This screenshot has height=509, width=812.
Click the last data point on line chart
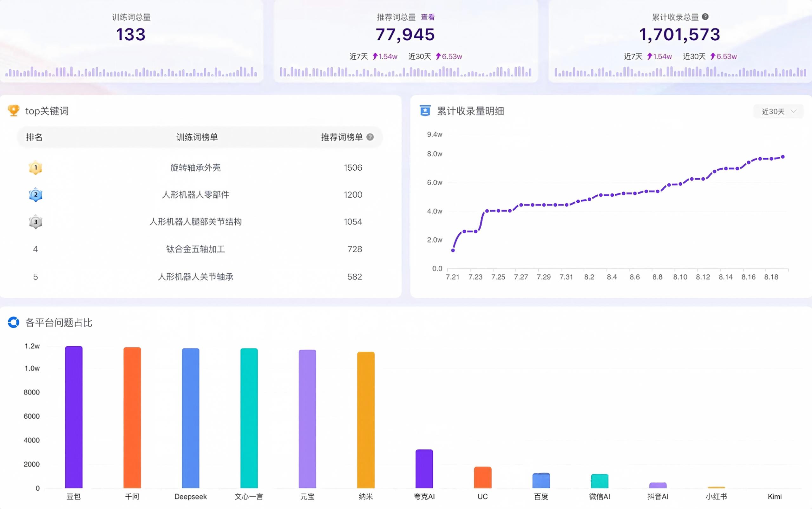pos(783,157)
